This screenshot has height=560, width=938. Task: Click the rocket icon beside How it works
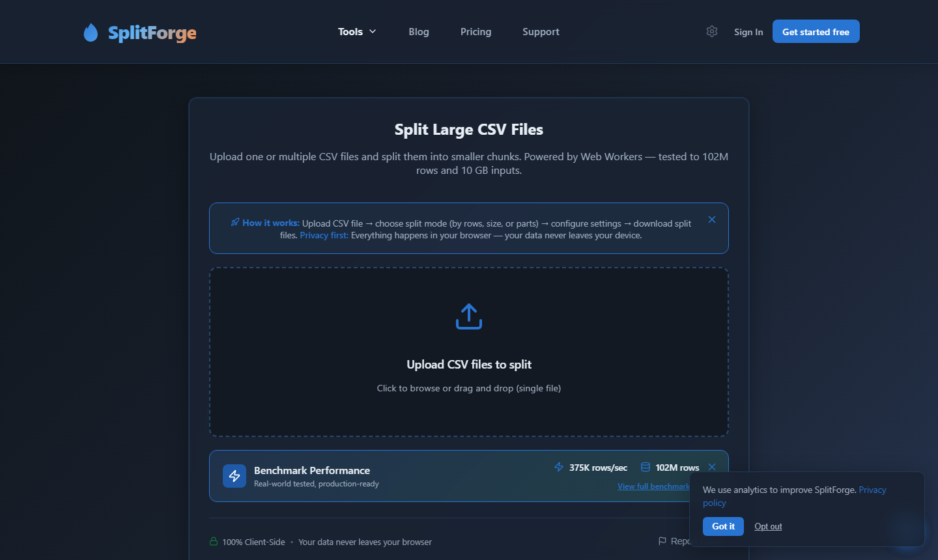coord(235,222)
